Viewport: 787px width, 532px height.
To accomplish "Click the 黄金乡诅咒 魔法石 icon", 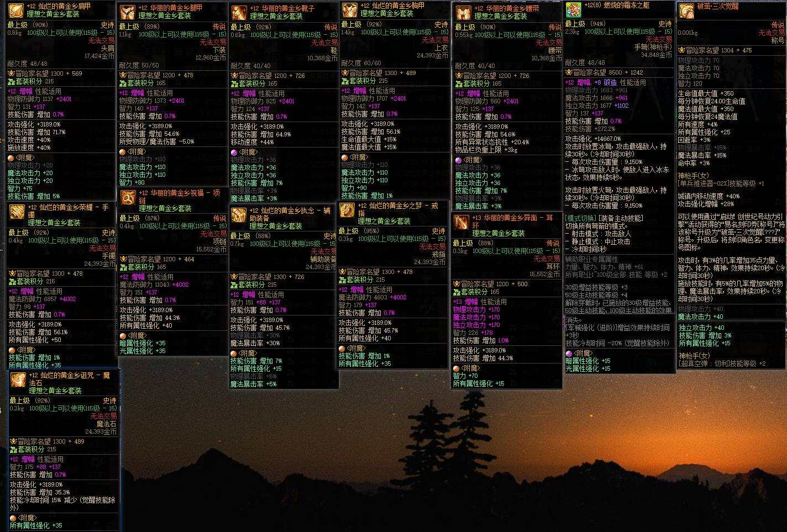I will (18, 380).
